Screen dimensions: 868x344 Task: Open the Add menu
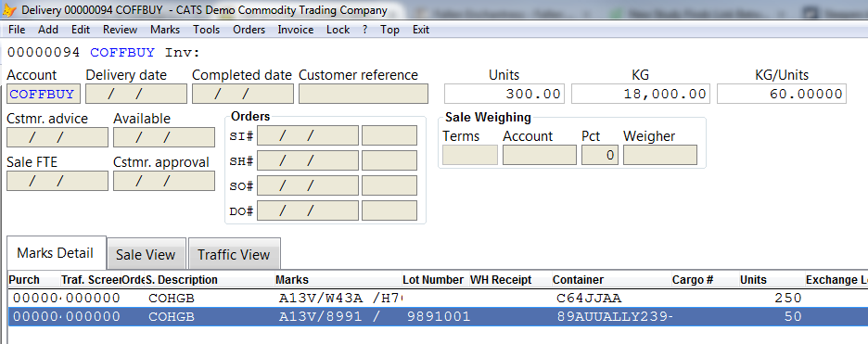[48, 30]
